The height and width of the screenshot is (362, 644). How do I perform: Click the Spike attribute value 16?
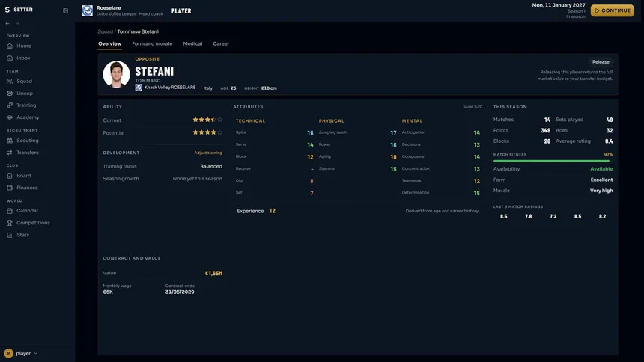pos(310,133)
